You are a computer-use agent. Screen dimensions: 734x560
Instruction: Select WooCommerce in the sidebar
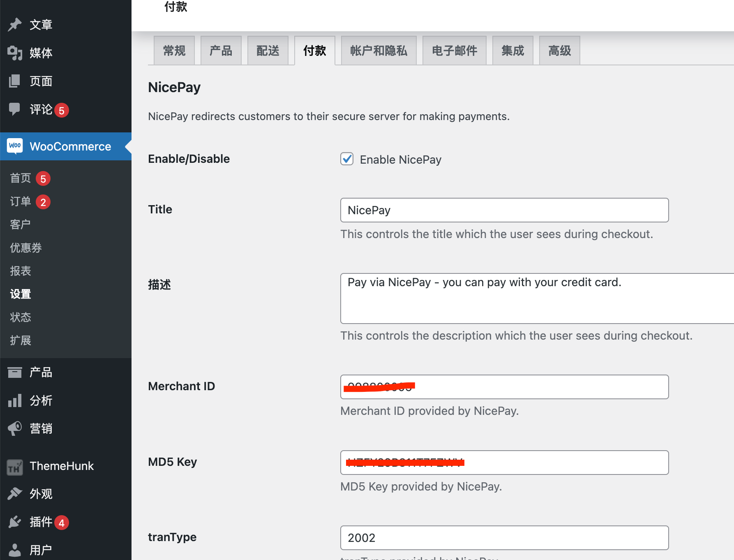[x=66, y=146]
